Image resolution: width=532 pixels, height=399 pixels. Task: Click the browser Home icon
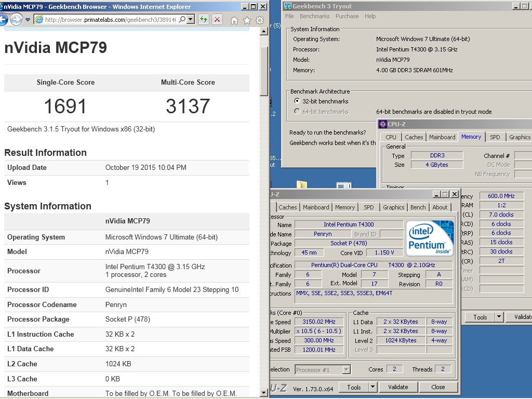(x=234, y=20)
